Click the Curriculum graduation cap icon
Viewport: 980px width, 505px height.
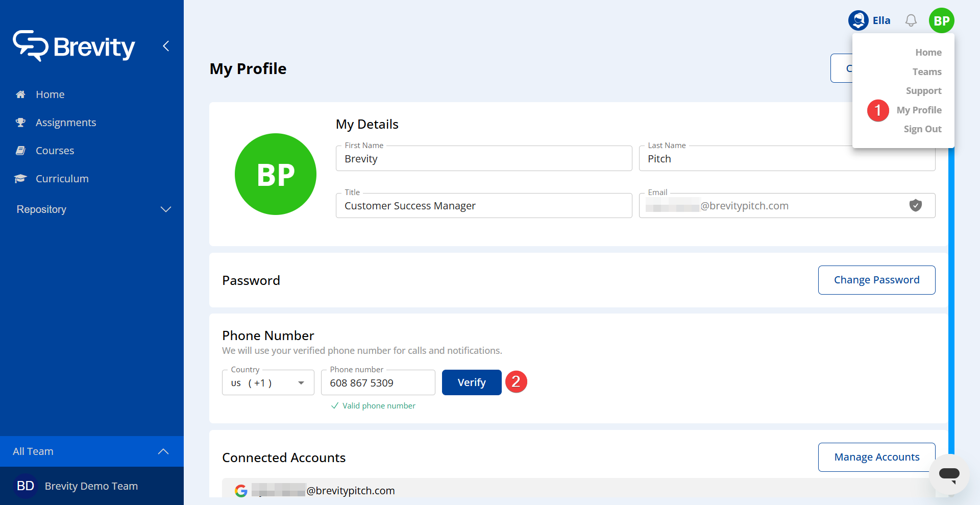tap(20, 179)
